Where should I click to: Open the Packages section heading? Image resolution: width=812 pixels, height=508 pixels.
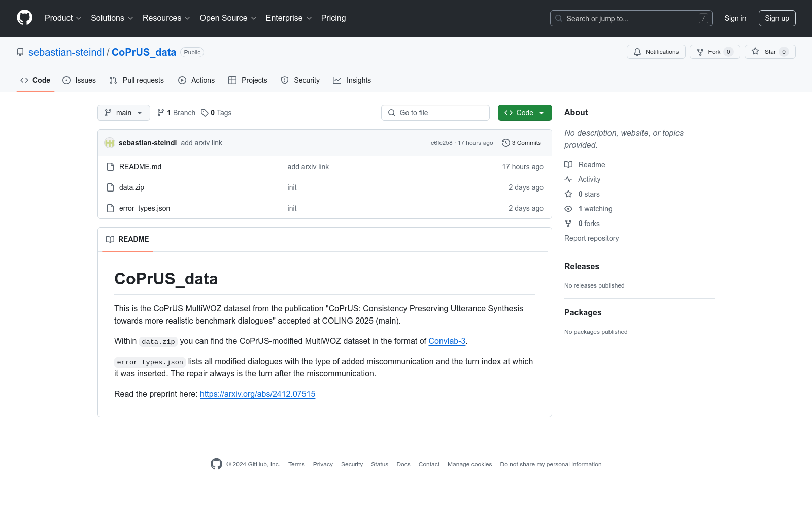tap(583, 312)
